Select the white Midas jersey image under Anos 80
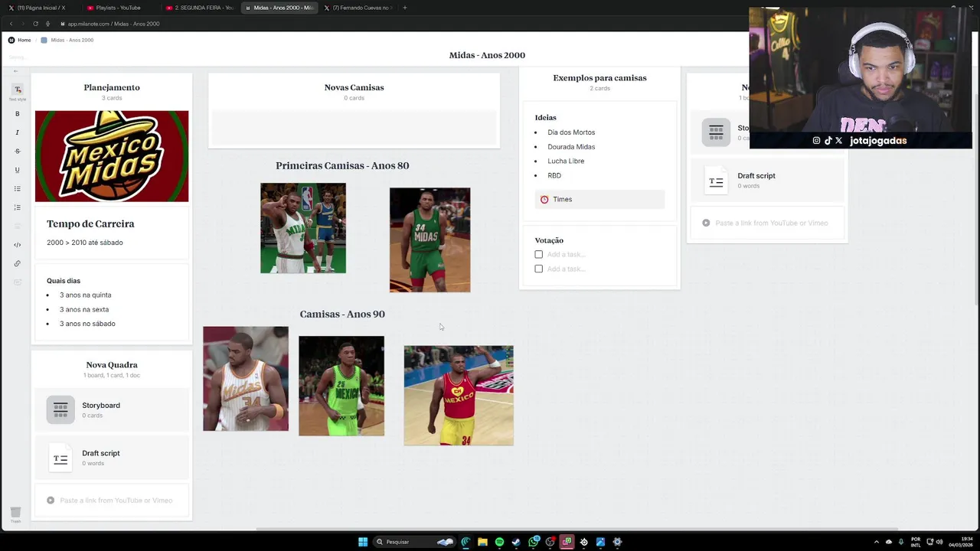 point(303,228)
